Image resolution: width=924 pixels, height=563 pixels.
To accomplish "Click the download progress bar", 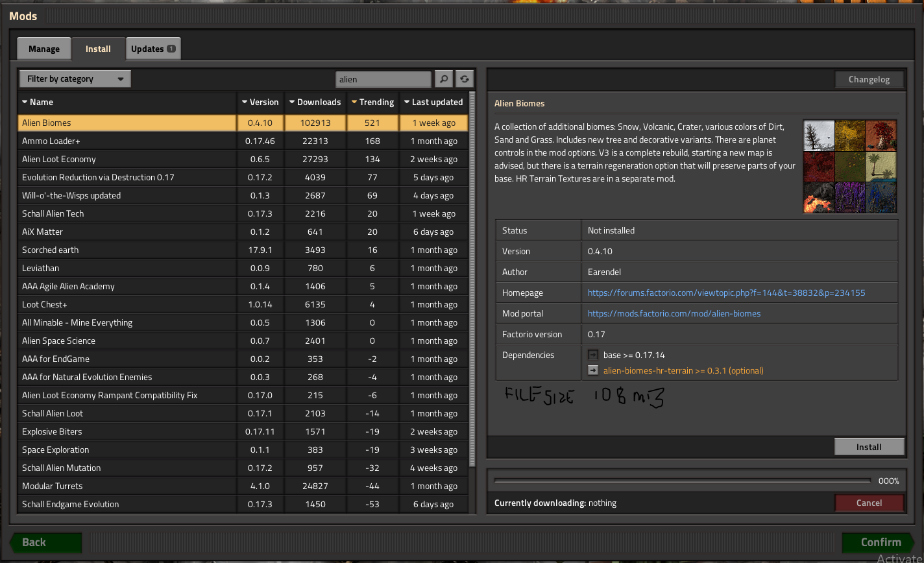I will (682, 481).
